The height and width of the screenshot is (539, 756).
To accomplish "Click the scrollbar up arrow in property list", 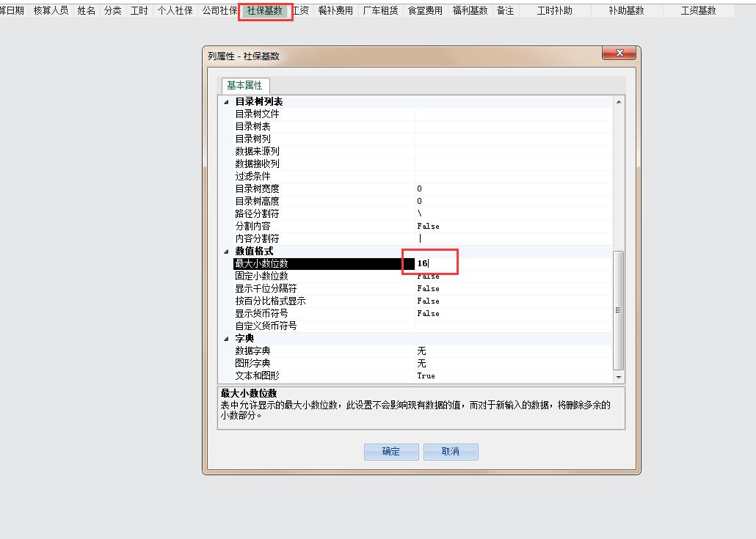I will click(619, 102).
